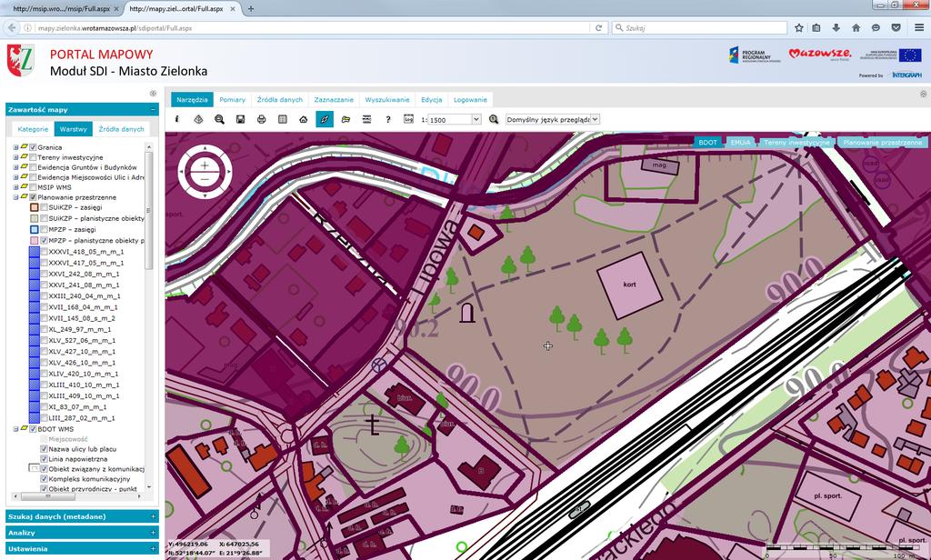
Task: Click the browser address bar URL
Action: [x=115, y=28]
